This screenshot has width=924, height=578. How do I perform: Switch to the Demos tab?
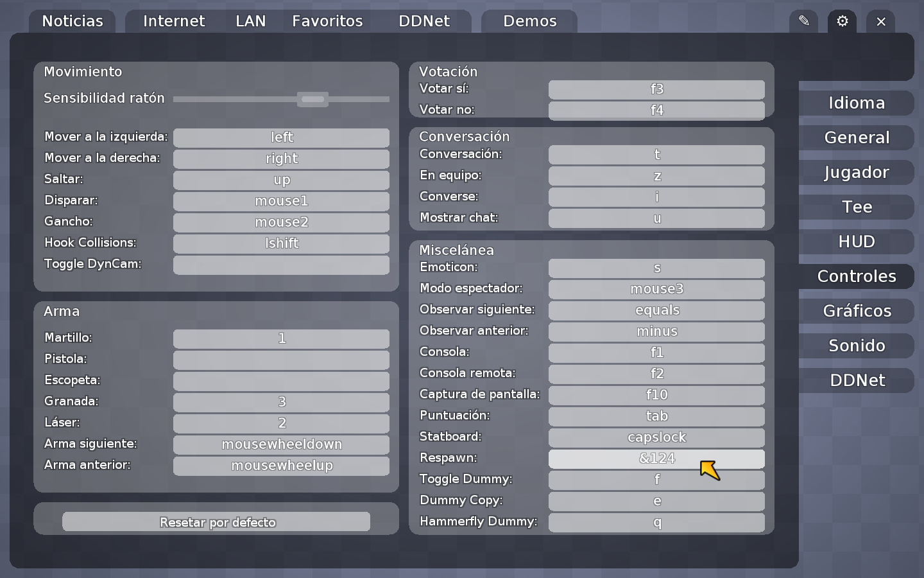click(529, 21)
